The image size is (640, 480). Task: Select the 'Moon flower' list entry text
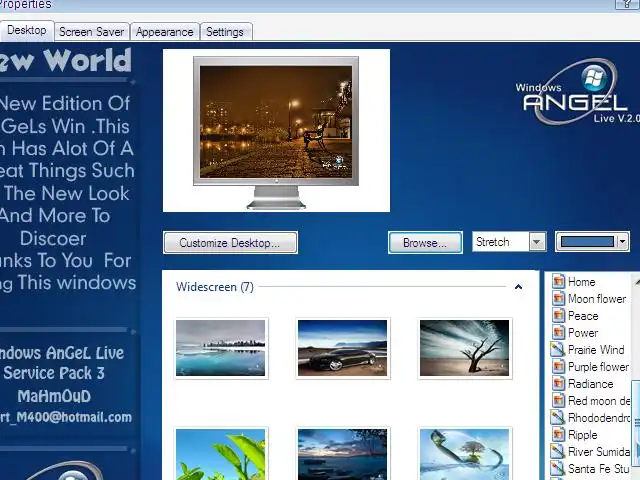click(597, 299)
